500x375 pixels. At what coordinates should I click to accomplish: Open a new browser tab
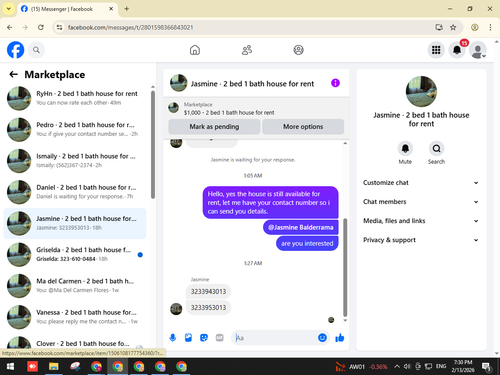tap(127, 9)
